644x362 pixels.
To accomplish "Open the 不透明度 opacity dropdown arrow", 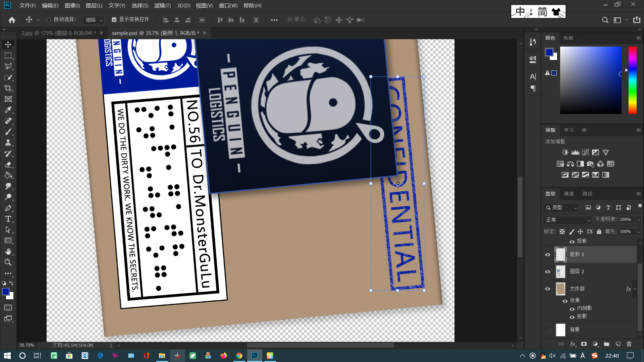I will click(x=639, y=220).
